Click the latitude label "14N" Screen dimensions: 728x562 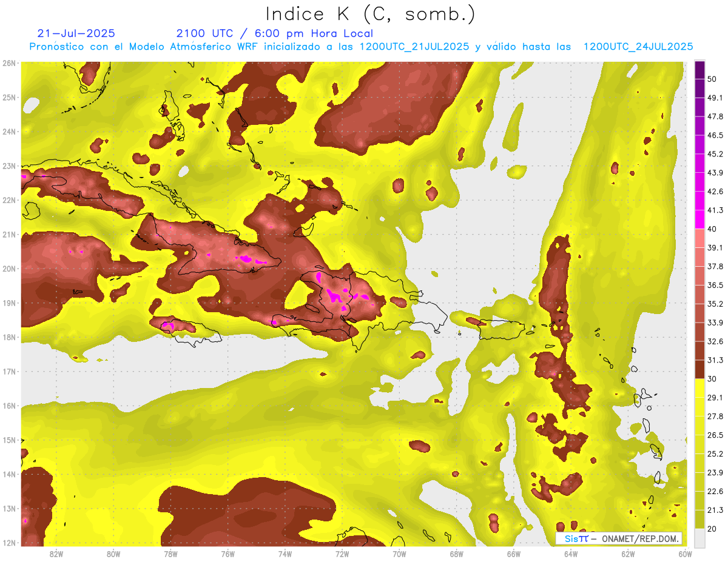9,474
